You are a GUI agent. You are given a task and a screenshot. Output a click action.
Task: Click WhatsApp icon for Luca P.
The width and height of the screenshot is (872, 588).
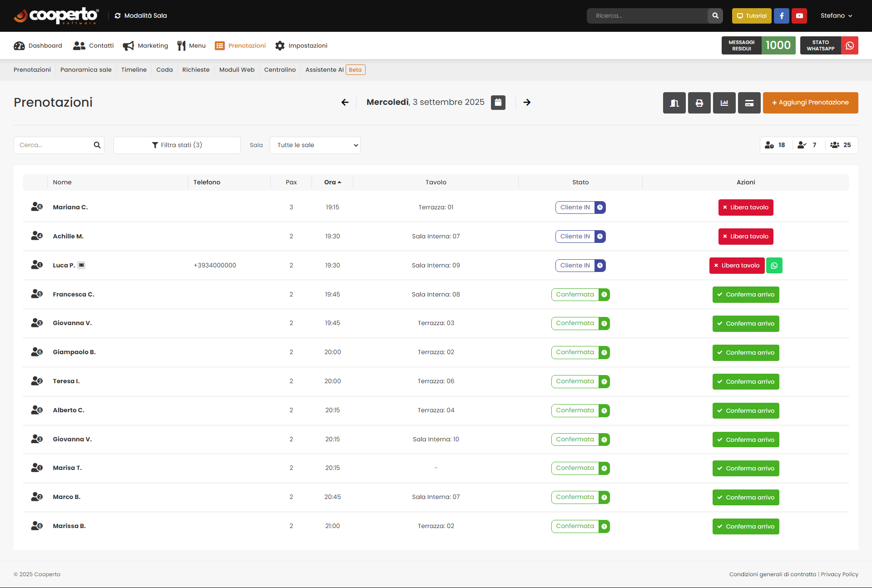point(774,266)
